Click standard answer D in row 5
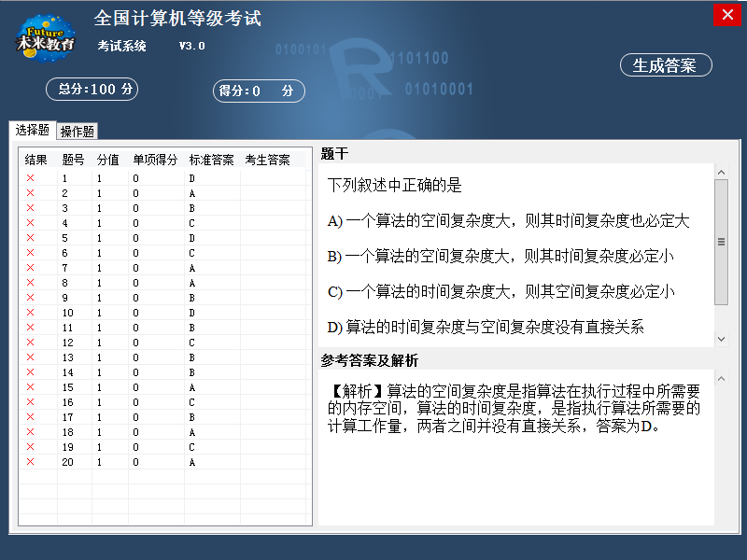This screenshot has height=560, width=747. pos(191,238)
